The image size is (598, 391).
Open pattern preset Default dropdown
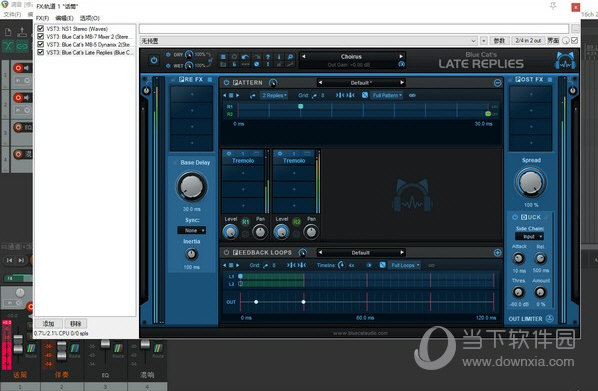pyautogui.click(x=360, y=83)
